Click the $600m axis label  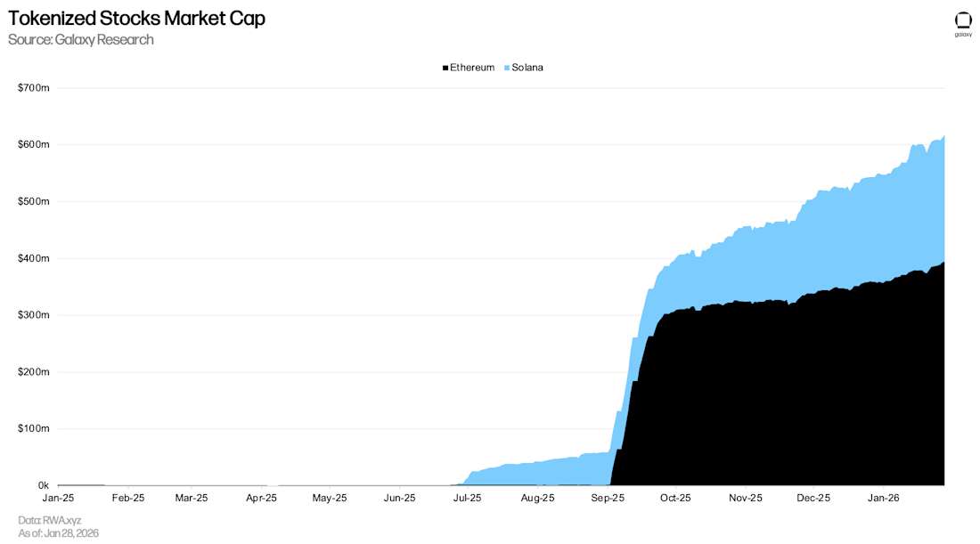click(34, 144)
